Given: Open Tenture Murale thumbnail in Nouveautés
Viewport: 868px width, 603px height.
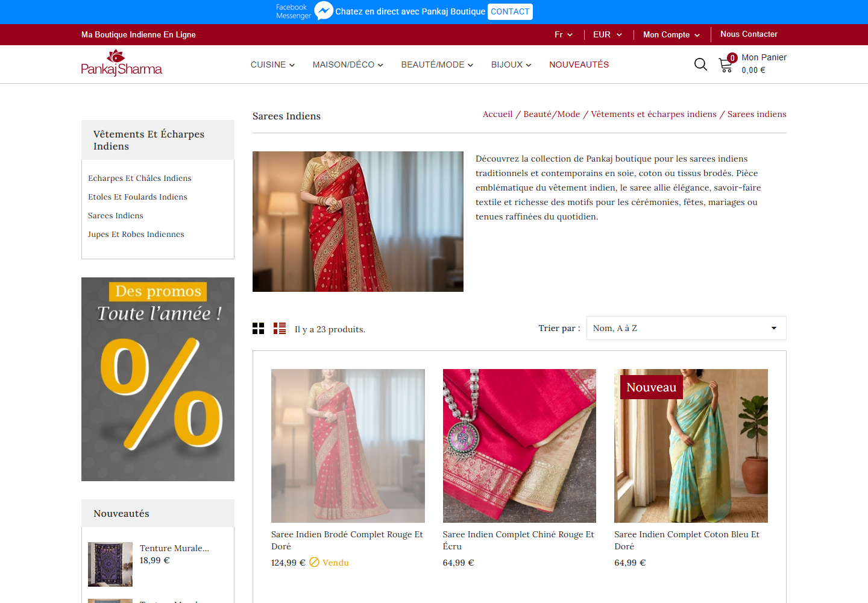Looking at the screenshot, I should coord(110,564).
